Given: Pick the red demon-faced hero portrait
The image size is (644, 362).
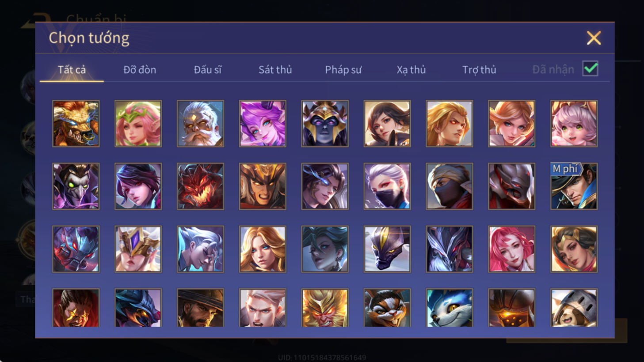Looking at the screenshot, I should [200, 186].
